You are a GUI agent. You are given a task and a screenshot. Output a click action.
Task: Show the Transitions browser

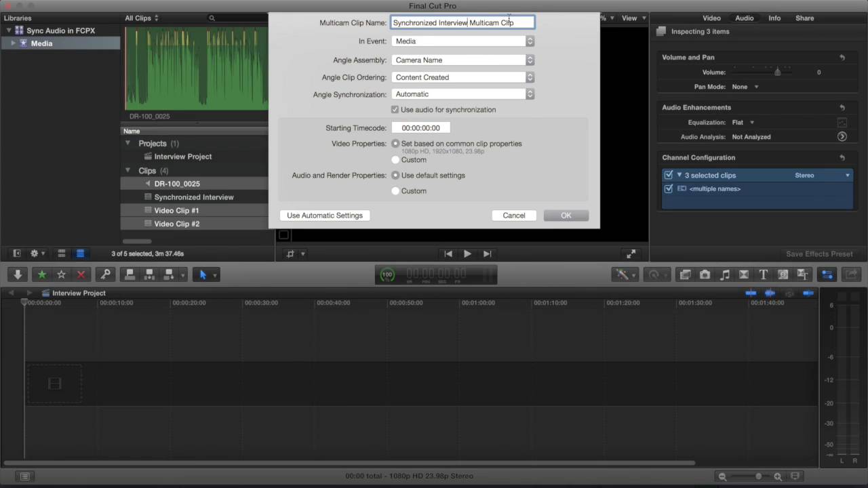[x=744, y=274]
